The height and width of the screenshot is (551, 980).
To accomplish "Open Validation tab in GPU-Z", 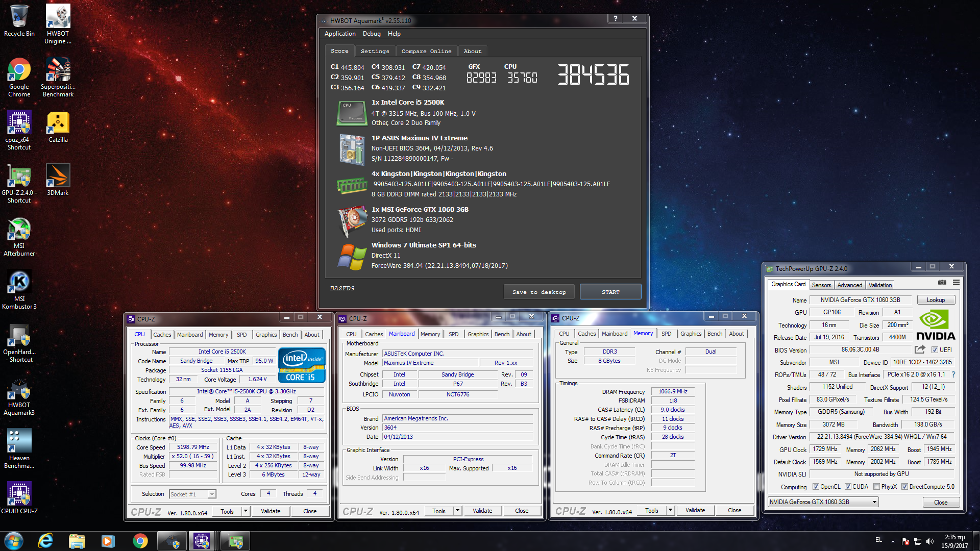I will (x=880, y=285).
